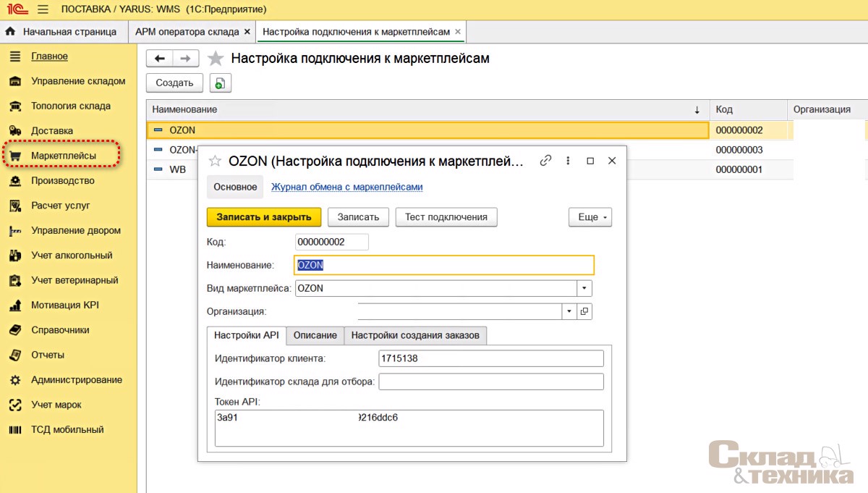868x493 pixels.
Task: Add page to favorites with star icon
Action: coord(216,59)
